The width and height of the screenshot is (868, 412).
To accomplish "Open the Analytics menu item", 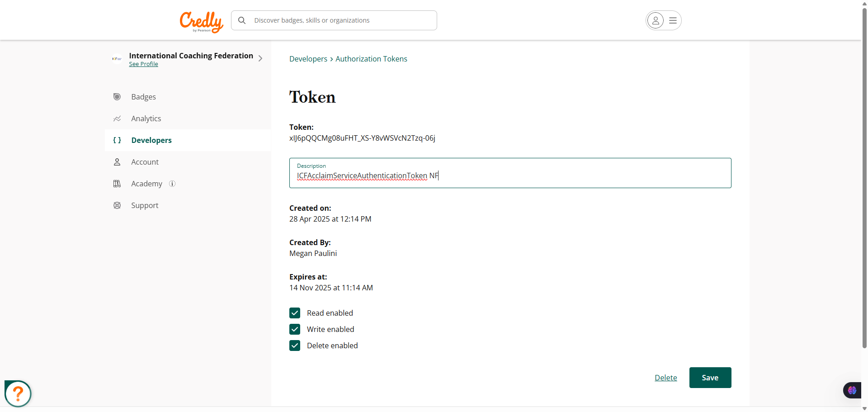I will pos(188,118).
